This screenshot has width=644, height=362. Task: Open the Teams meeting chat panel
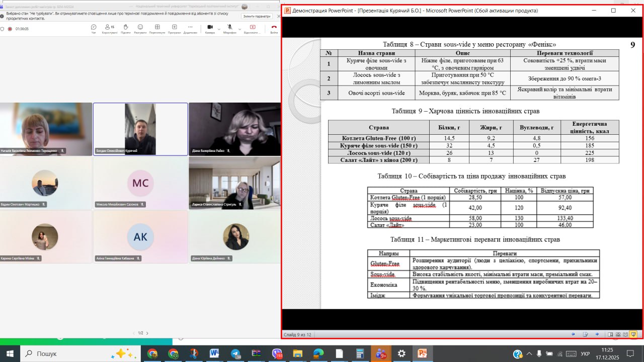[94, 28]
